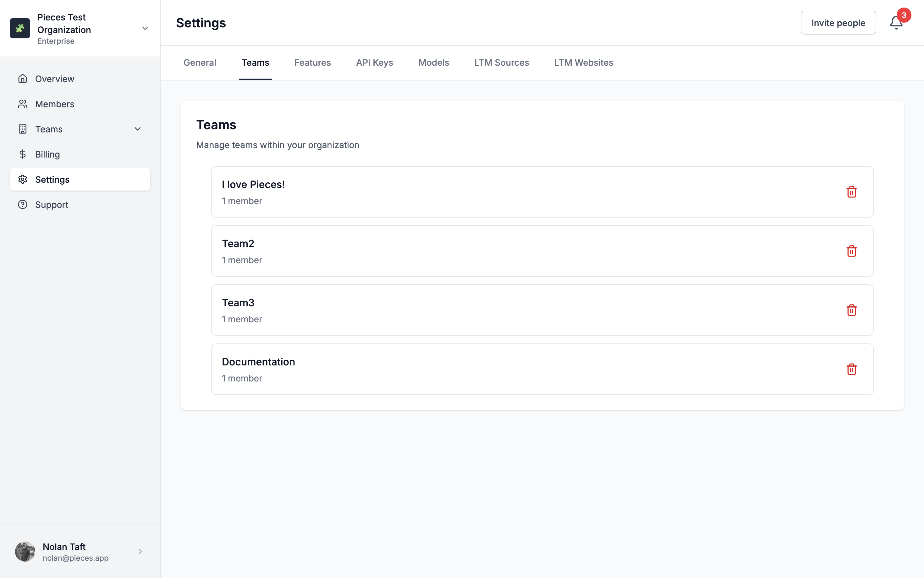The image size is (924, 578).
Task: Open the notifications bell
Action: (896, 23)
